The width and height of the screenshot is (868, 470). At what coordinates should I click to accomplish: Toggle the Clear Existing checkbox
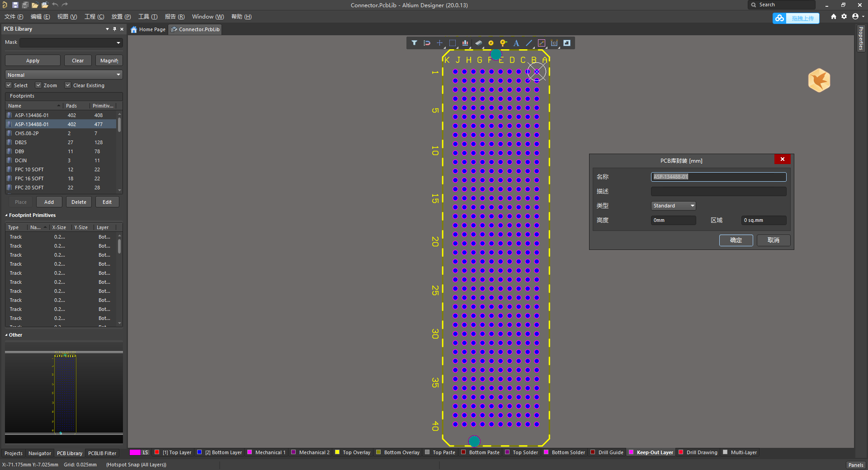coord(68,85)
